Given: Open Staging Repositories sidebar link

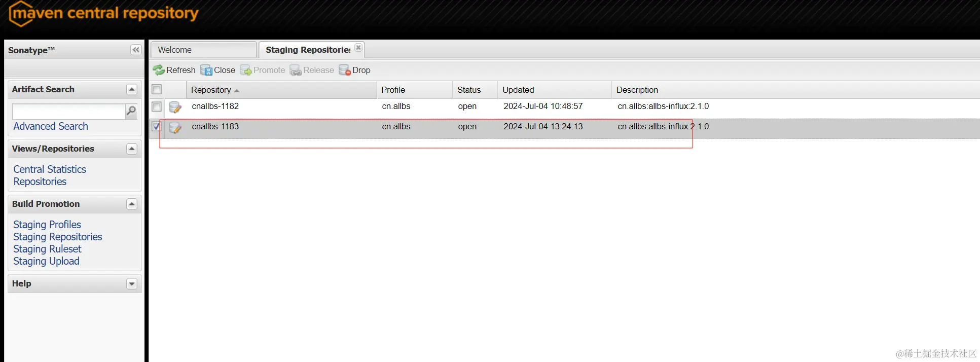Looking at the screenshot, I should (58, 237).
